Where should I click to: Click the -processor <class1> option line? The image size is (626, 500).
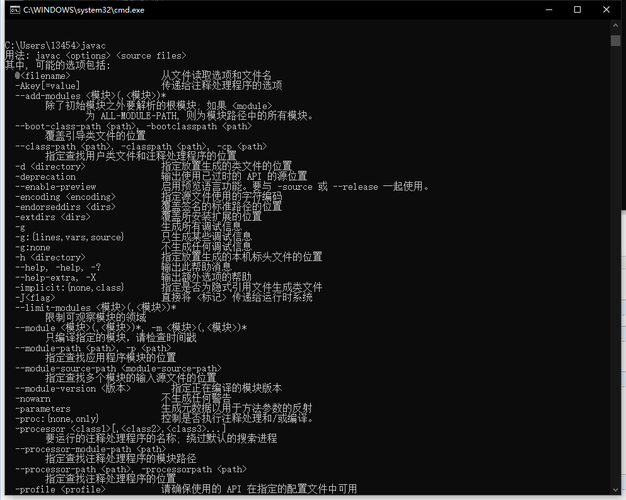tap(121, 429)
